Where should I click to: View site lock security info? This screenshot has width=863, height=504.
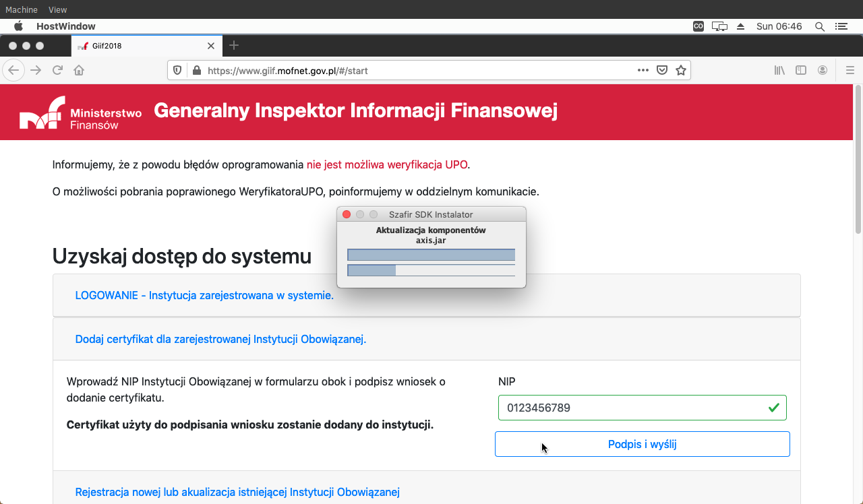tap(197, 70)
